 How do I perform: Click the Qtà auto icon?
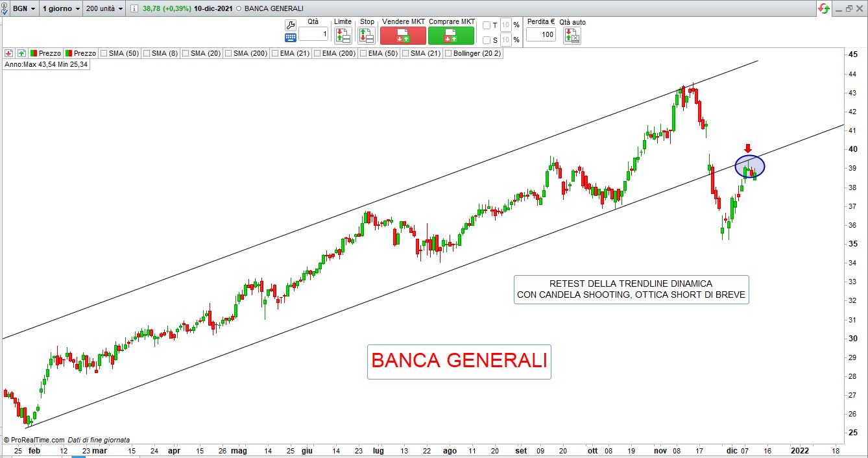[x=572, y=36]
